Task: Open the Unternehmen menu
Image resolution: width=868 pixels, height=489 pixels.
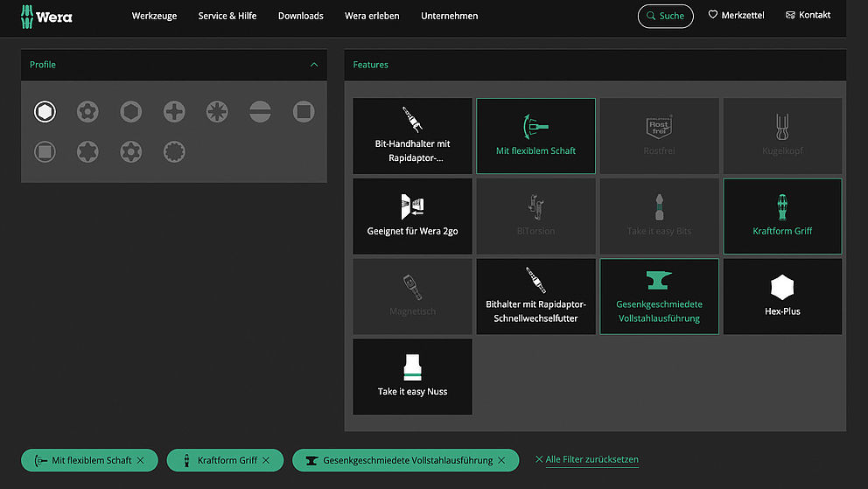Action: point(450,16)
